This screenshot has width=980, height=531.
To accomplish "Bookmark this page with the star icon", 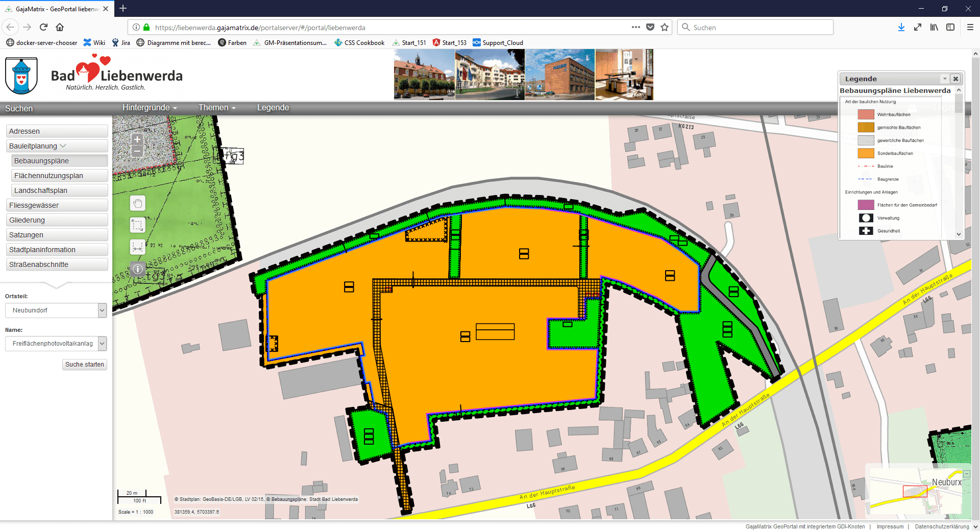I will pyautogui.click(x=664, y=28).
